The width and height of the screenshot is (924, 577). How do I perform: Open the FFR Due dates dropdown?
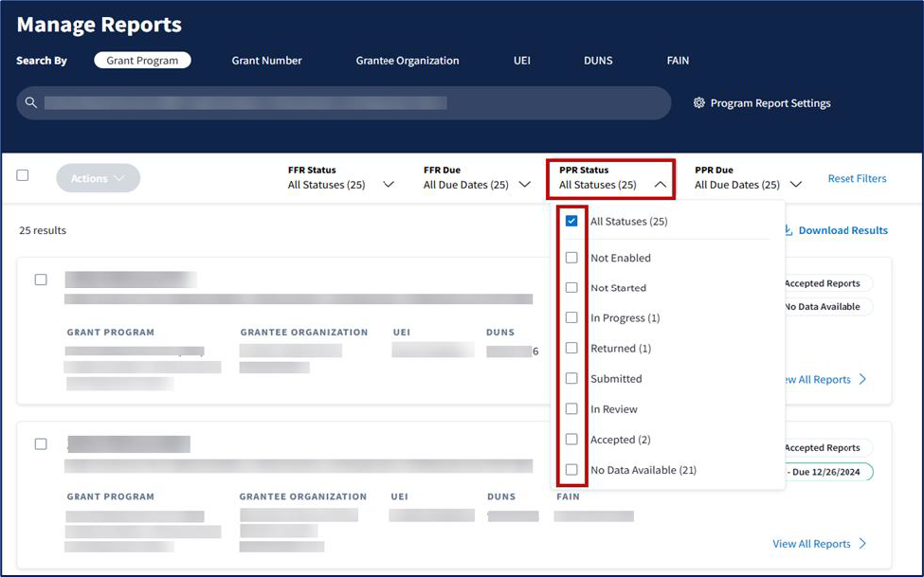click(524, 185)
